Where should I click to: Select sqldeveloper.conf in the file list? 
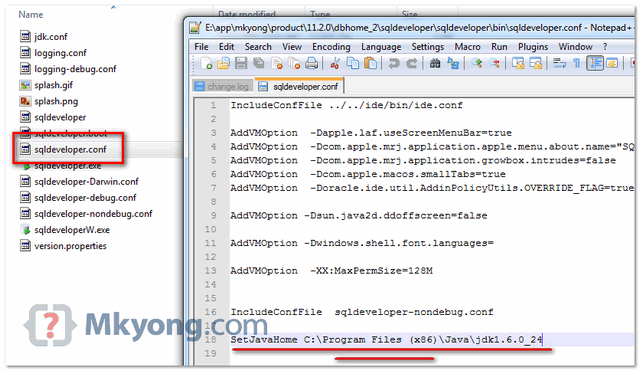point(70,149)
